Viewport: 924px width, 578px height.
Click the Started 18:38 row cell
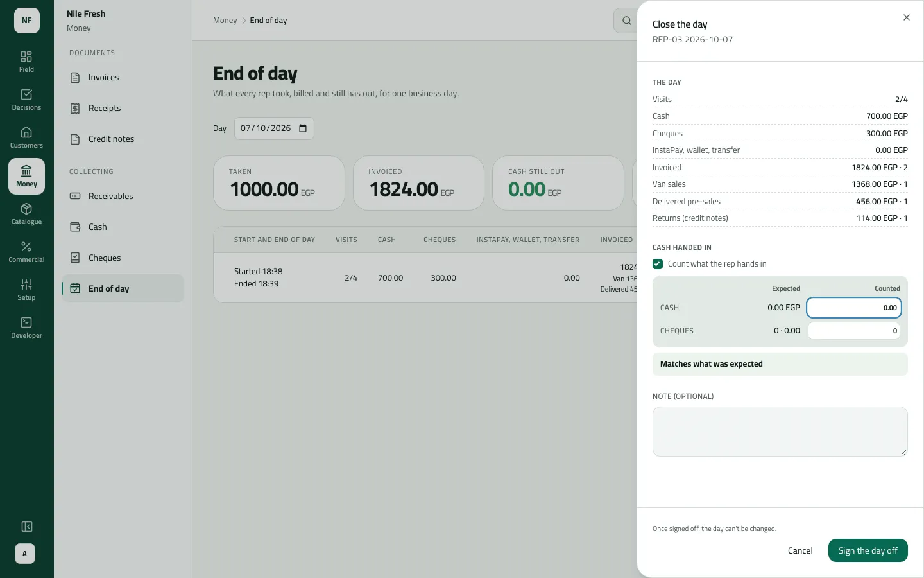click(259, 277)
